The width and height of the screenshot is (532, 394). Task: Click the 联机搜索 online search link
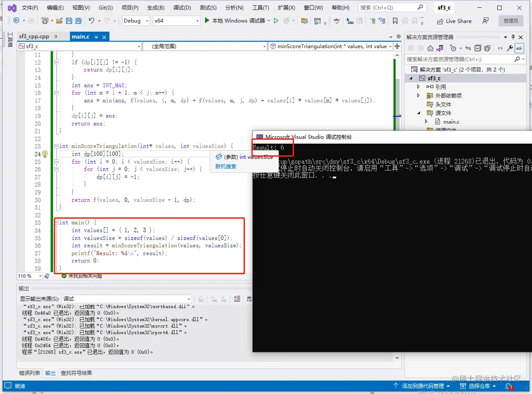click(226, 166)
